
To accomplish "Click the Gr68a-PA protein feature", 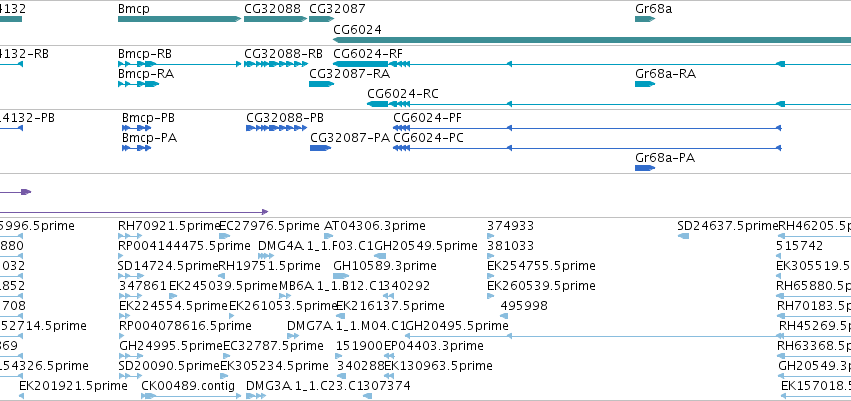I will click(645, 168).
